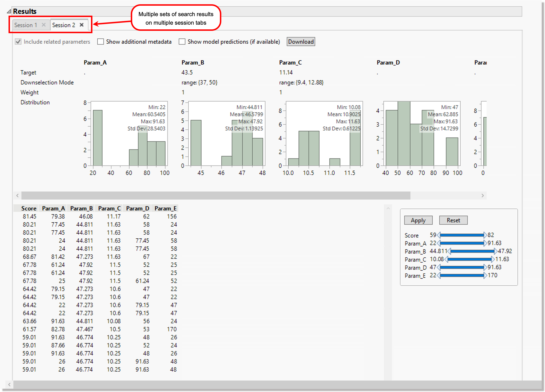
Task: Click the distribution scrollbar right arrow
Action: [x=482, y=196]
